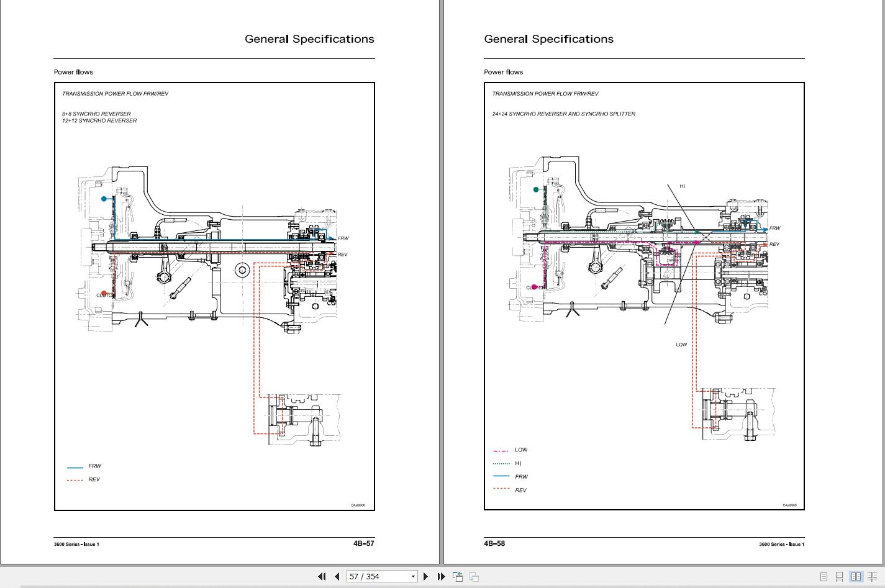The height and width of the screenshot is (588, 885).
Task: Click the 'HI' label above right diagram
Action: click(x=682, y=186)
